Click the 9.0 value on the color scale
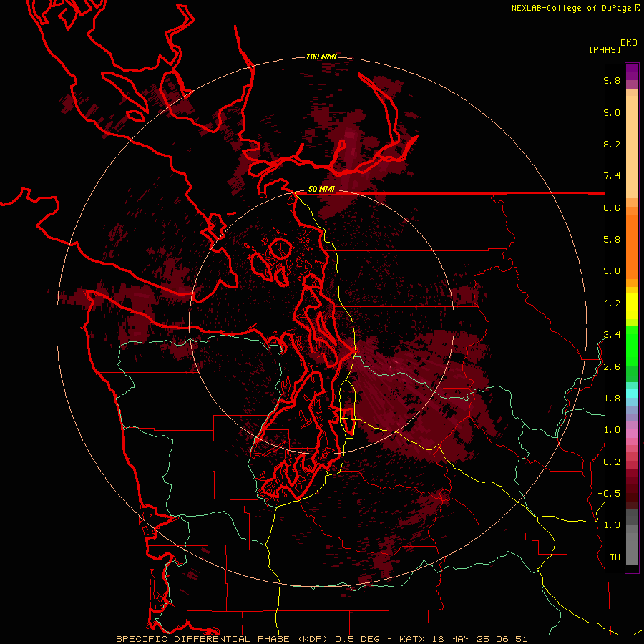 point(612,112)
